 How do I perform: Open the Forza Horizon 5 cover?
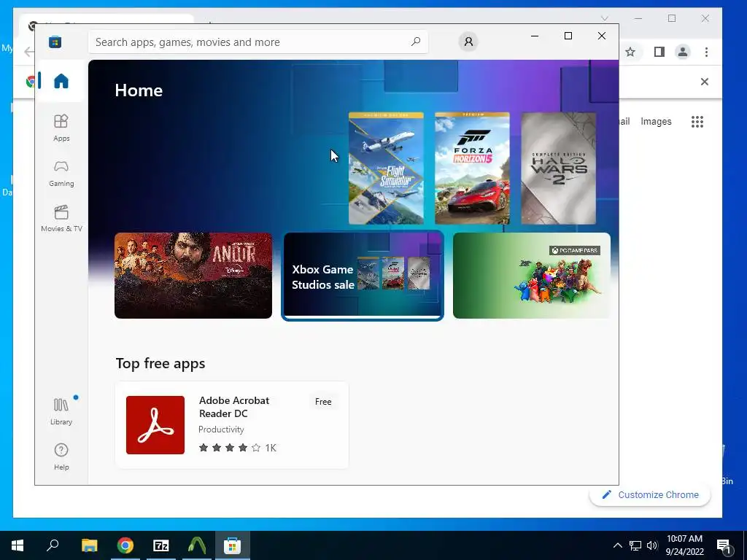point(472,168)
